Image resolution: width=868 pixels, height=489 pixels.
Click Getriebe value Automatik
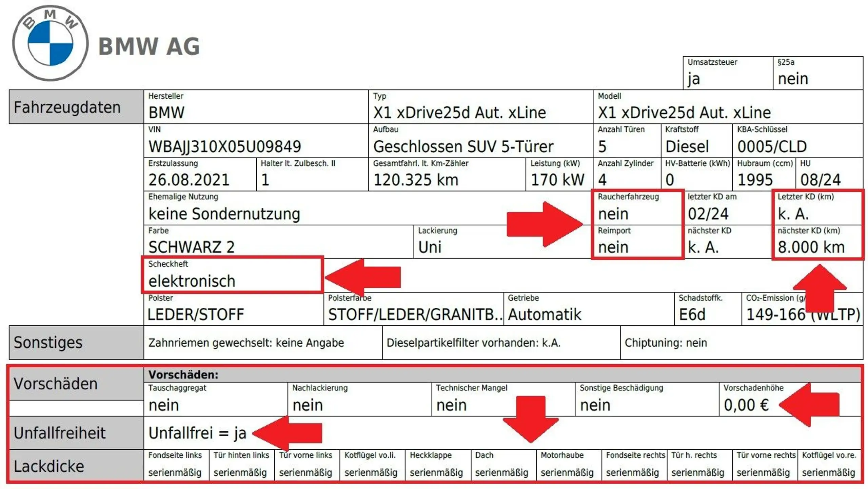pyautogui.click(x=545, y=314)
